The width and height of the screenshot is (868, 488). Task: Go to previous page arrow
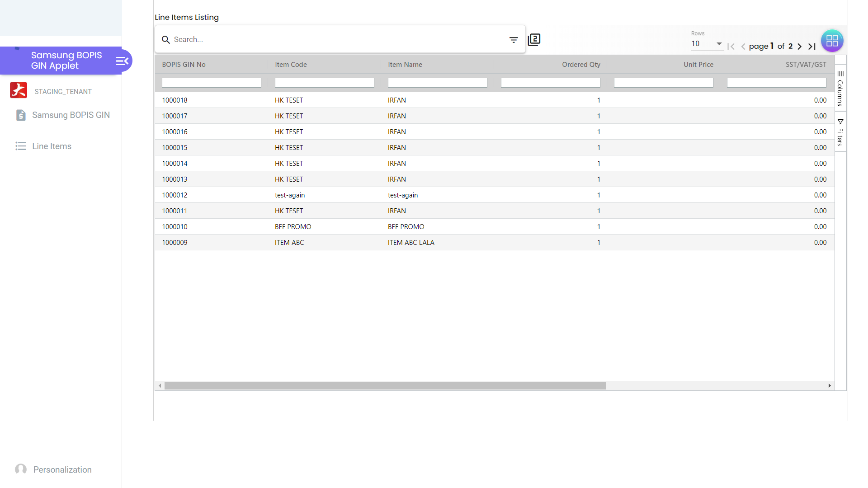pos(743,47)
